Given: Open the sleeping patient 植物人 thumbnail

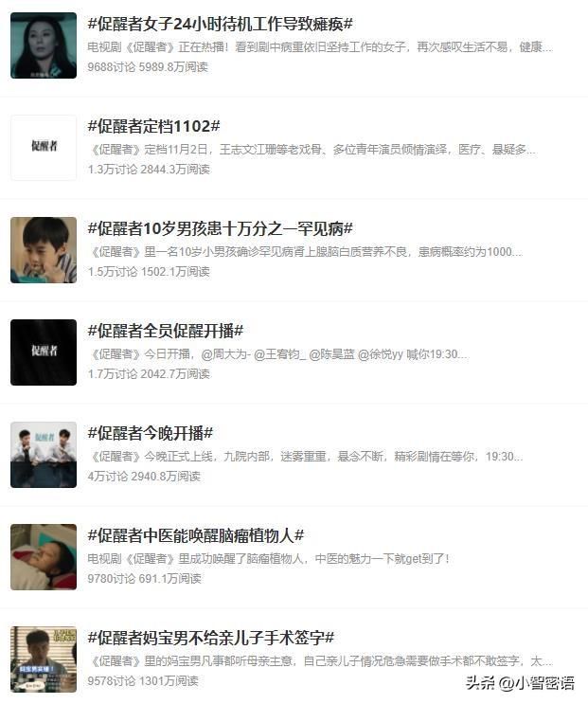Looking at the screenshot, I should click(44, 557).
